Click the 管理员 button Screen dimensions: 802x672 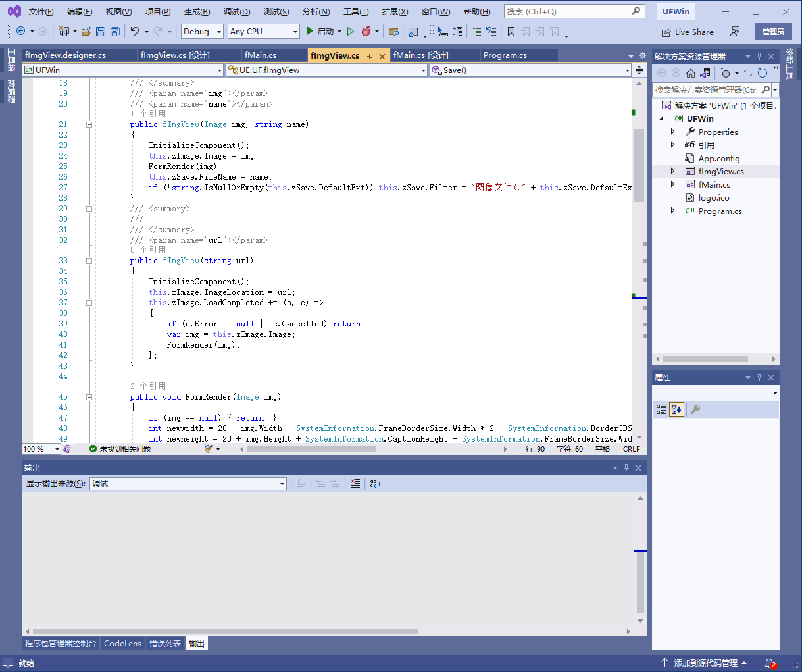(773, 32)
